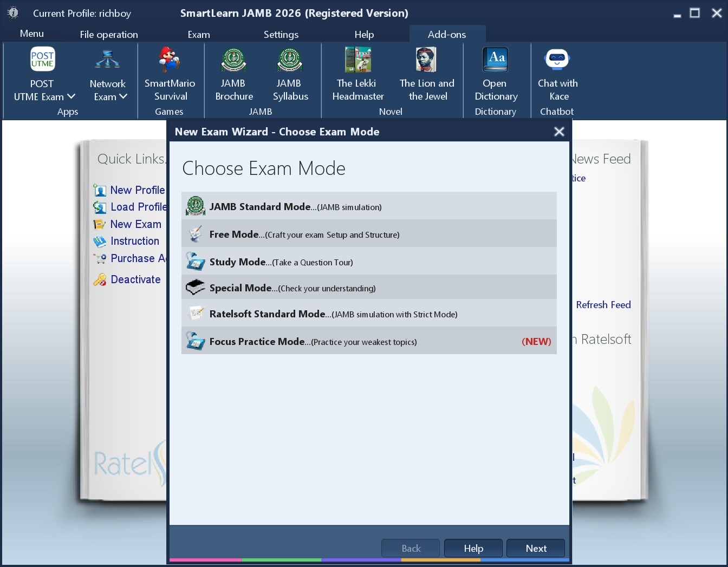Switch to the Settings tab
The image size is (728, 567).
point(281,34)
